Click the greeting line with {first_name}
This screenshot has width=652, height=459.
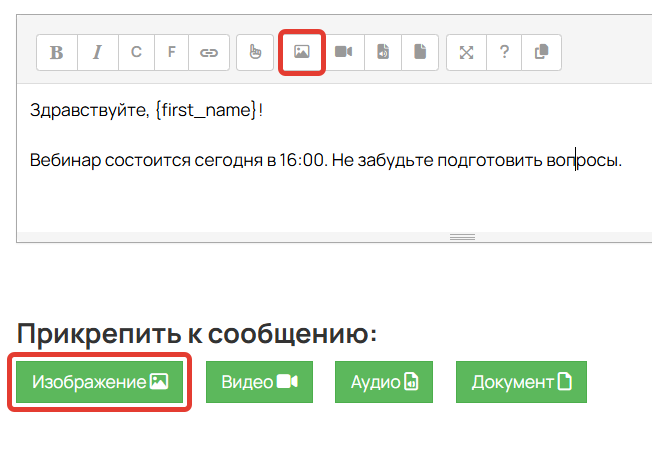click(x=146, y=110)
